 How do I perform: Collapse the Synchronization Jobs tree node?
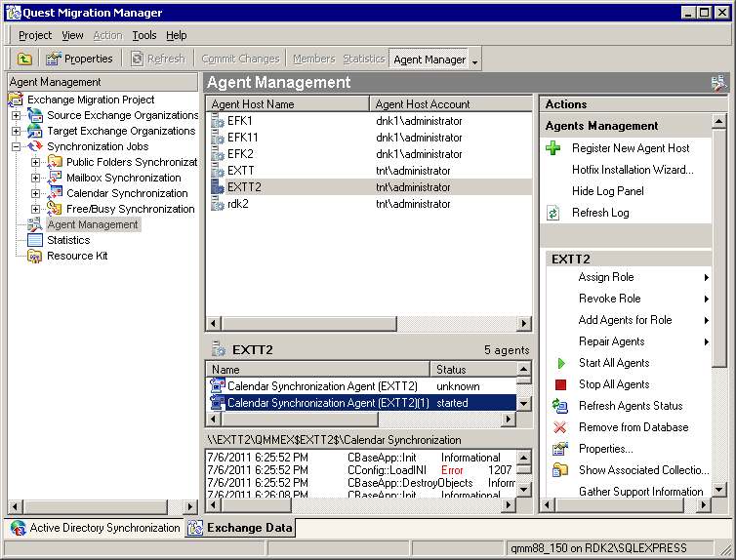pyautogui.click(x=16, y=146)
